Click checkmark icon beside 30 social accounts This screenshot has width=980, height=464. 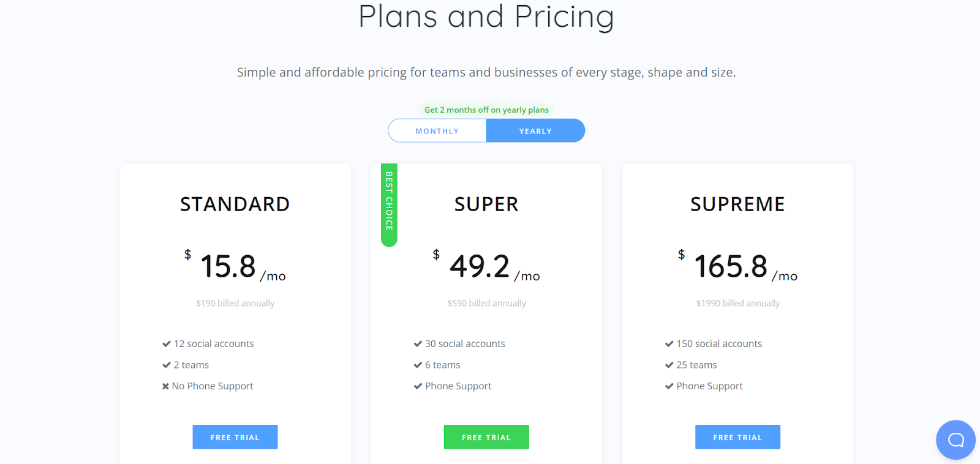[418, 344]
